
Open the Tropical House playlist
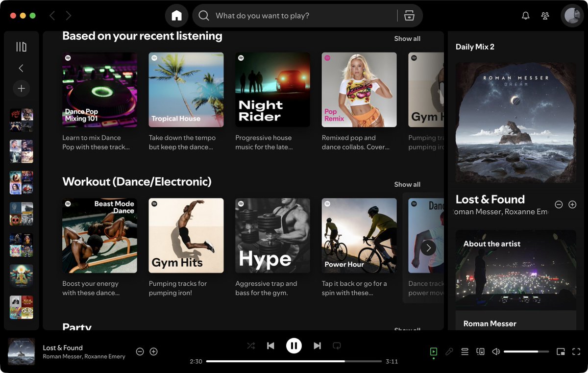tap(186, 90)
